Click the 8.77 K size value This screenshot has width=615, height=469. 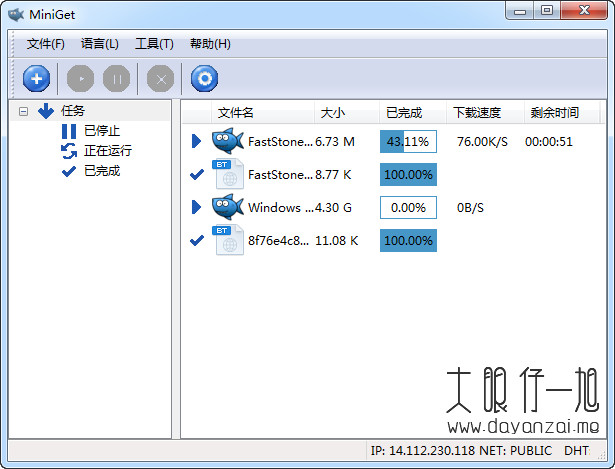click(333, 175)
